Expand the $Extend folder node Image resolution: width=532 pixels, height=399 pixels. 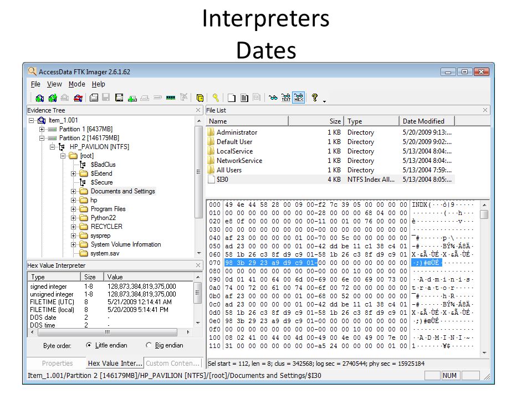click(73, 173)
